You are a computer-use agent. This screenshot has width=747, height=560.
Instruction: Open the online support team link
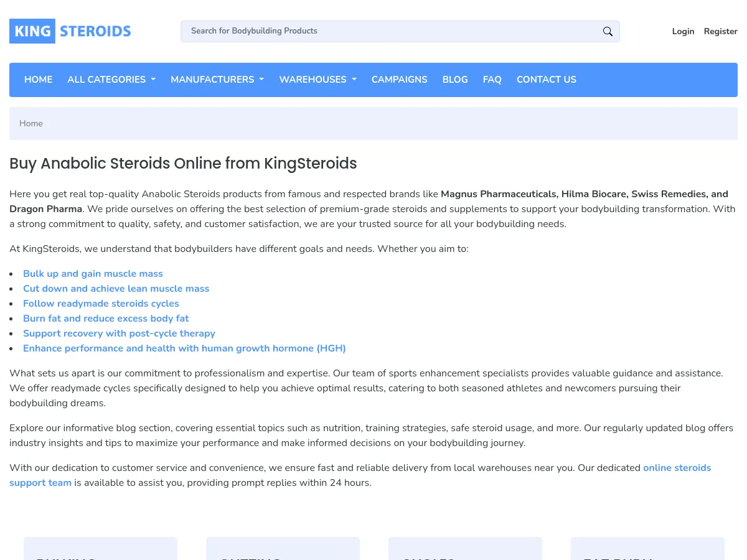(x=677, y=468)
